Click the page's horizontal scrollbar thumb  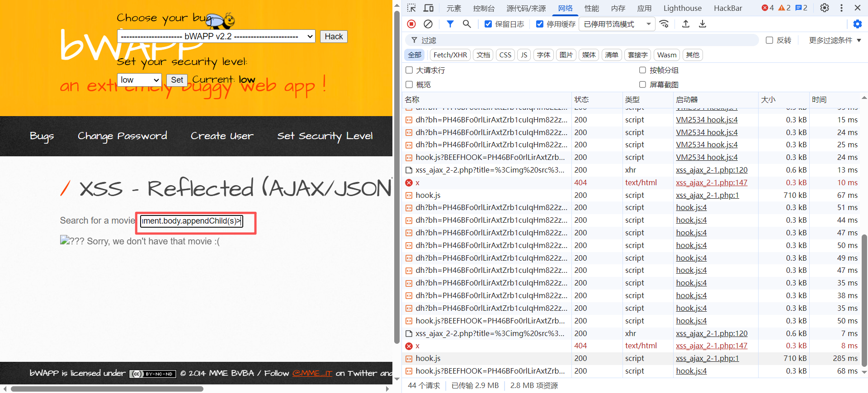pos(107,389)
